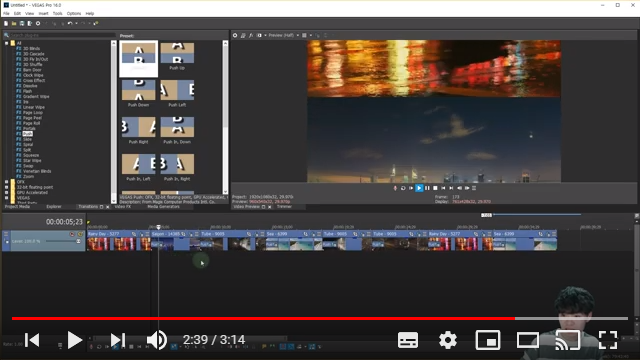Click the Open project folder icon
The height and width of the screenshot is (360, 640).
[14, 24]
